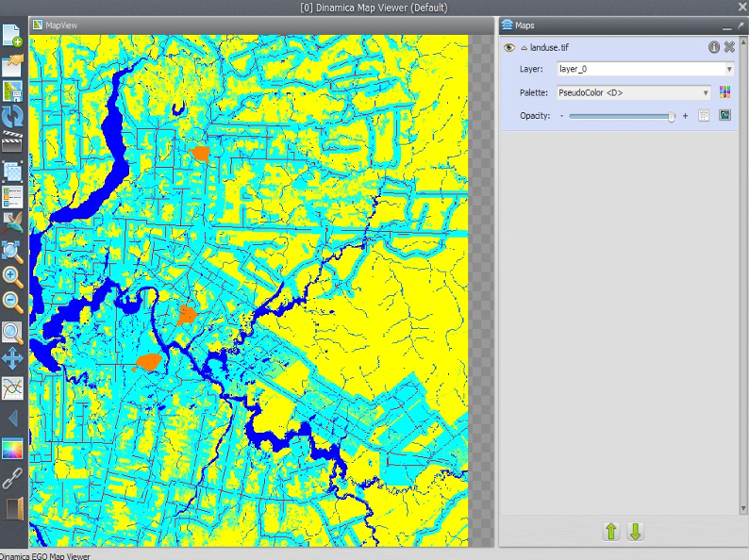Click the minus button to decrease opacity
This screenshot has height=560, width=749.
tap(561, 115)
